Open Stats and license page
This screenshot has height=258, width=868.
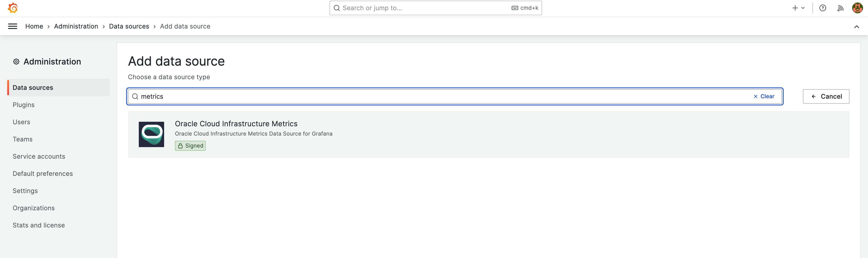pyautogui.click(x=39, y=225)
